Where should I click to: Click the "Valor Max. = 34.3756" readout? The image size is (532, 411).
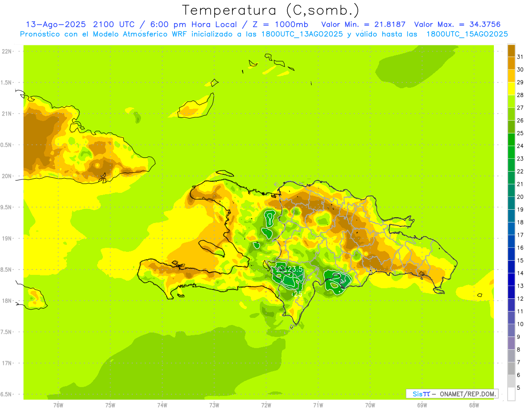pyautogui.click(x=458, y=24)
